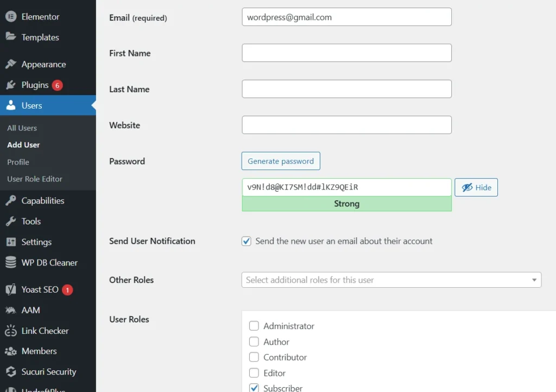This screenshot has height=392, width=556.
Task: Open the additional roles dropdown
Action: pyautogui.click(x=533, y=280)
